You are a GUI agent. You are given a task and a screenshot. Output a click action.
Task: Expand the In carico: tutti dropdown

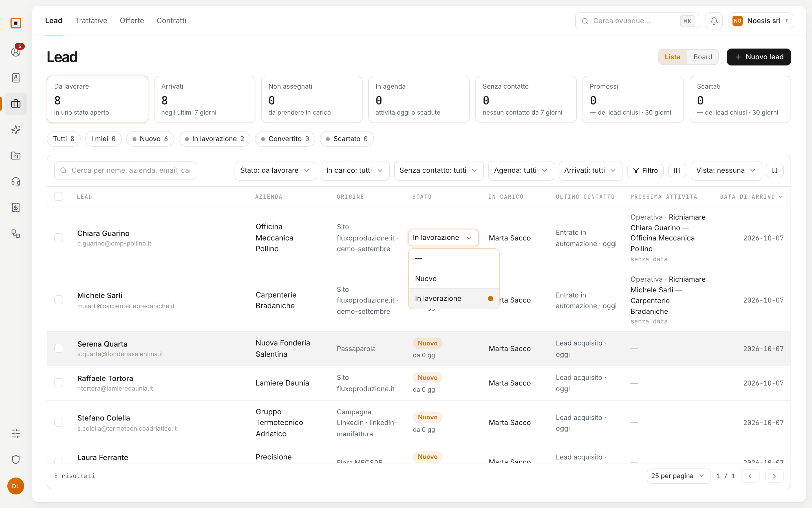355,170
